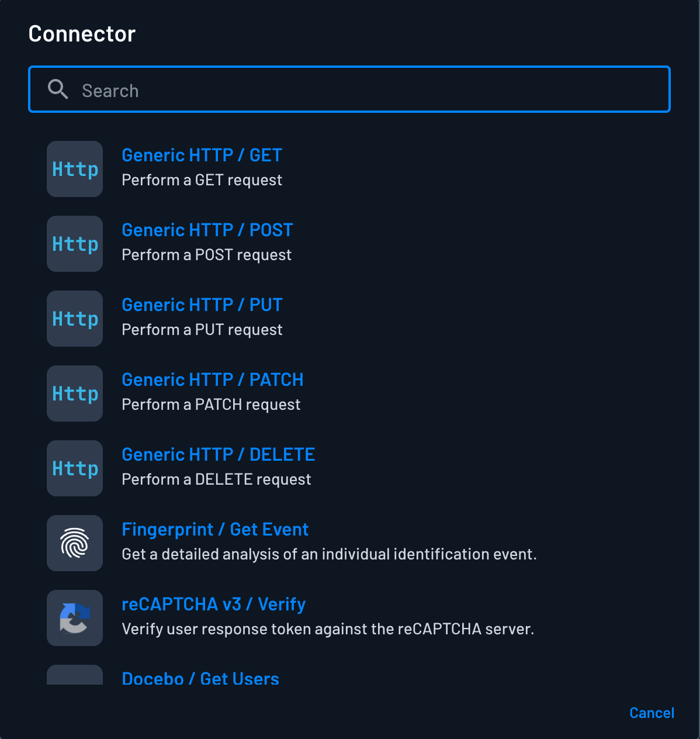Click the Http icon beside Generic HTTP POST
700x739 pixels.
(74, 244)
